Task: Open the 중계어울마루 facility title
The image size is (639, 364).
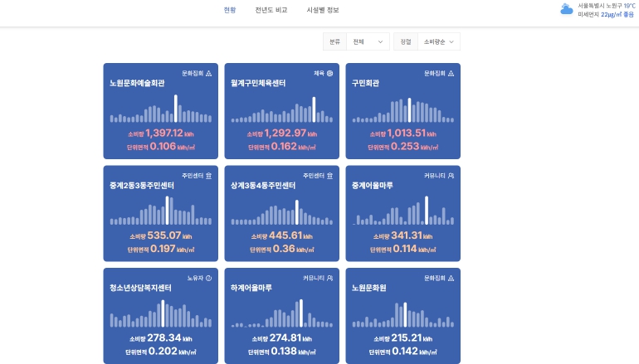Action: pos(372,186)
